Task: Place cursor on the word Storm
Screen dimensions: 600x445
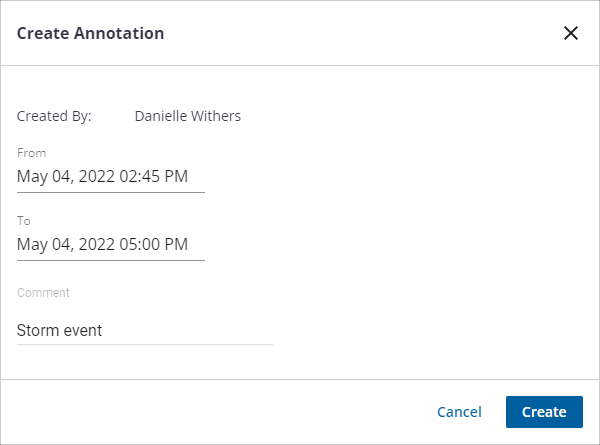Action: [37, 330]
